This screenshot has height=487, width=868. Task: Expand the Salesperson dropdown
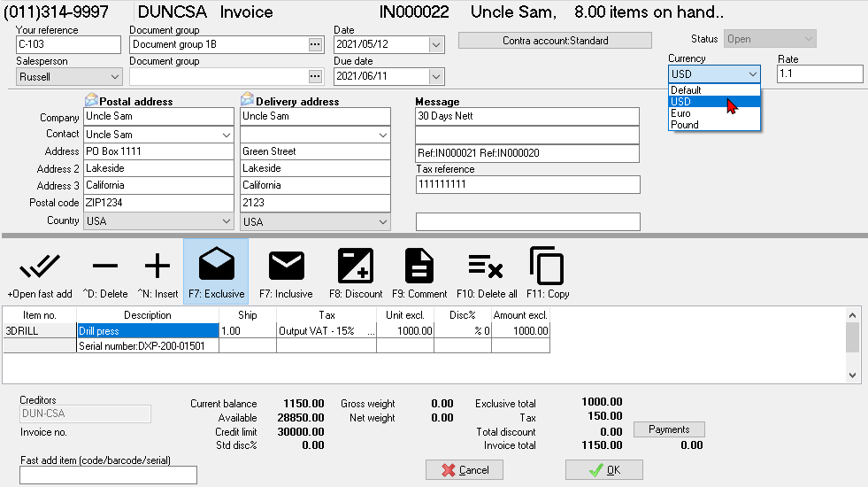point(112,77)
